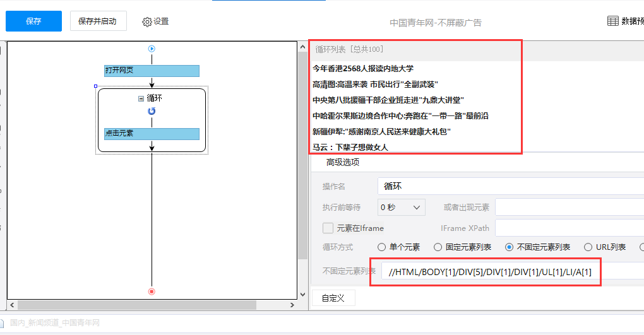Select the 单个元素 loop mode

381,247
